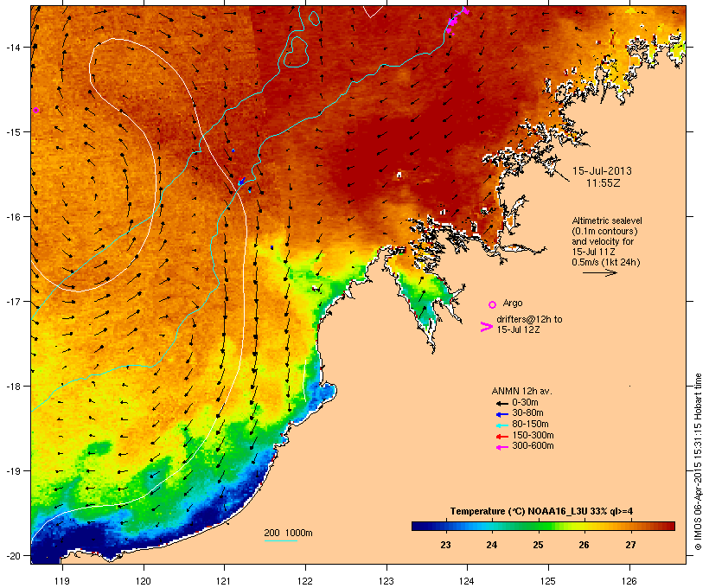Click the colorbar tick label 23
The width and height of the screenshot is (709, 588).
(445, 545)
